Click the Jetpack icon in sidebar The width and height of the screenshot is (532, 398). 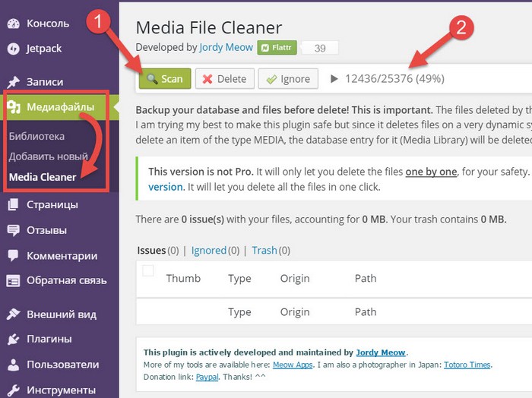[x=14, y=49]
